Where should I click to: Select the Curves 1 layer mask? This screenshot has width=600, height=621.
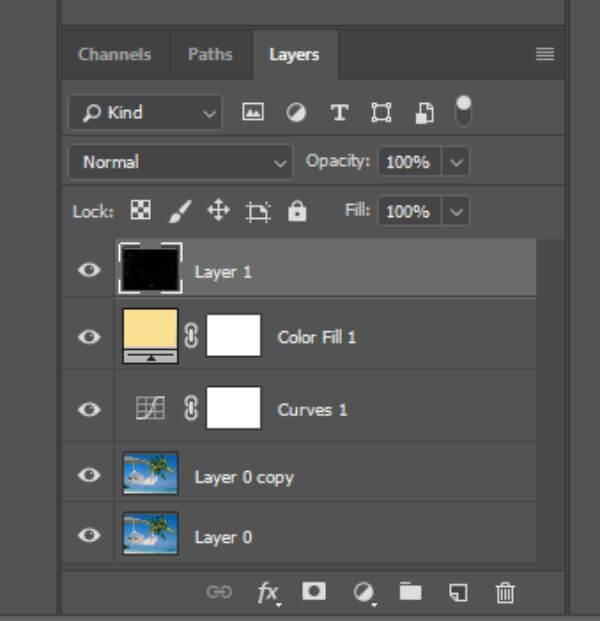234,408
